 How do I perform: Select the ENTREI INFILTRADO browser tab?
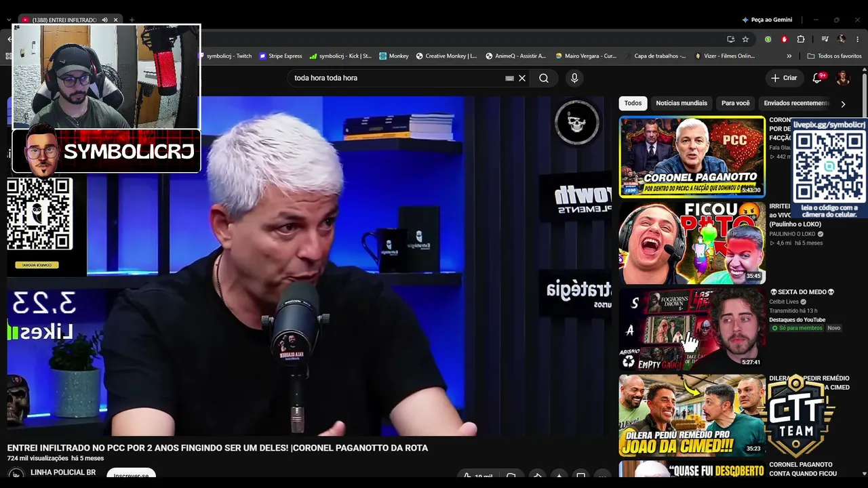tap(64, 20)
